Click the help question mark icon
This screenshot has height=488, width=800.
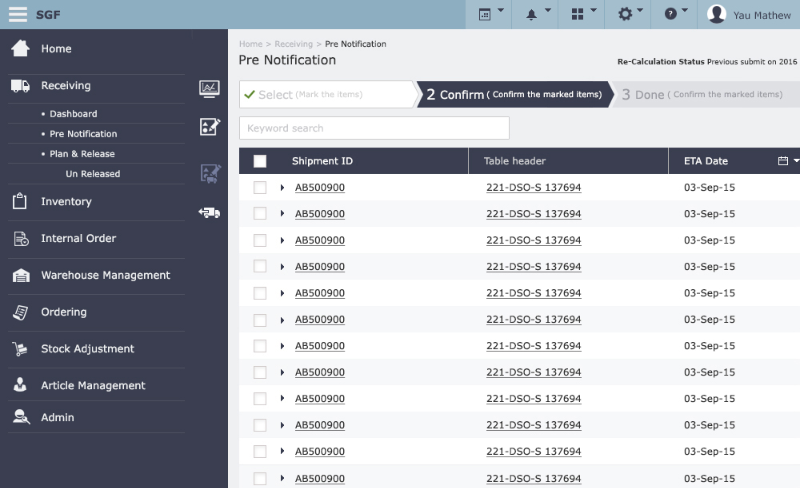(676, 14)
